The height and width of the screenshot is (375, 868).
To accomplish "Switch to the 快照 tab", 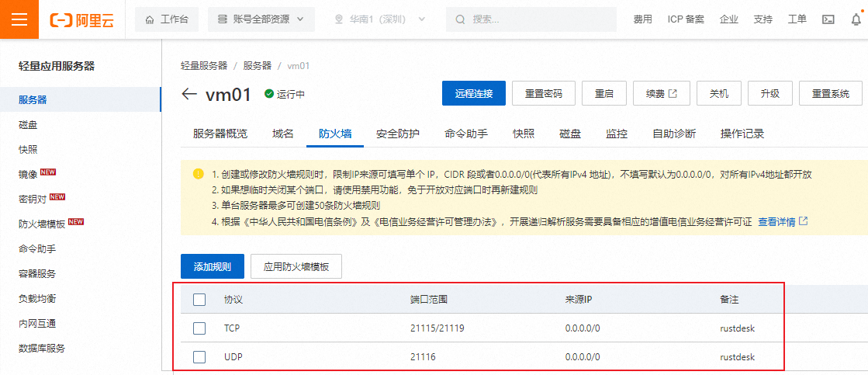I will click(x=524, y=134).
